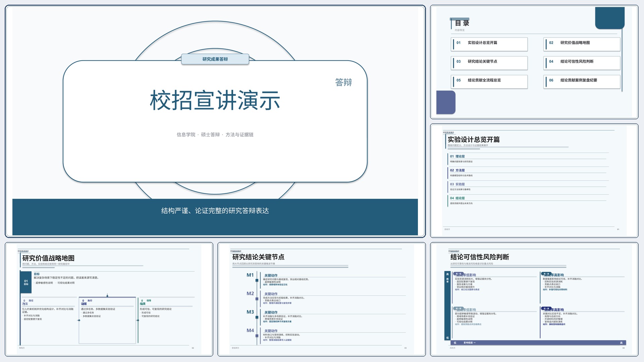Click the M4 timeline square marker

(x=257, y=336)
